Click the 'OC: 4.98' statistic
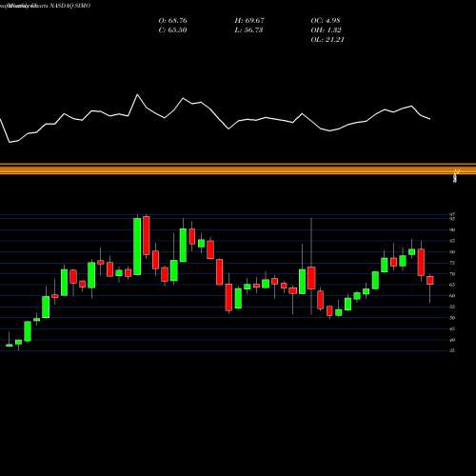The image size is (476, 476). [x=326, y=21]
